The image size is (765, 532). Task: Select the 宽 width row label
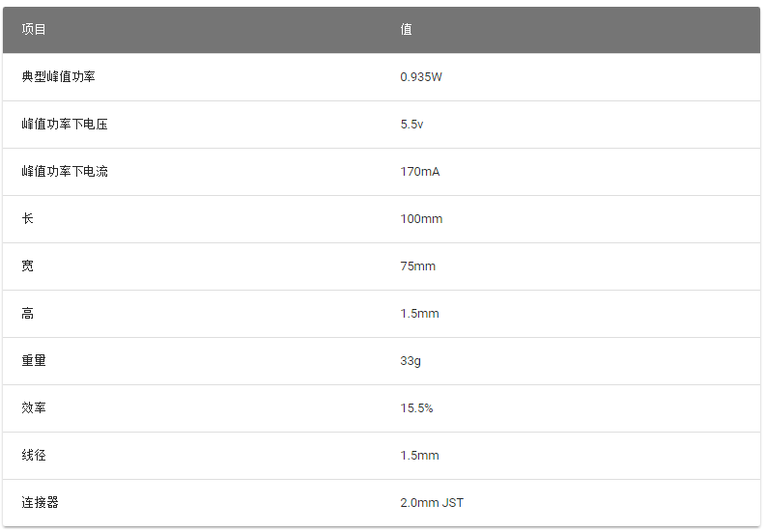tap(27, 266)
